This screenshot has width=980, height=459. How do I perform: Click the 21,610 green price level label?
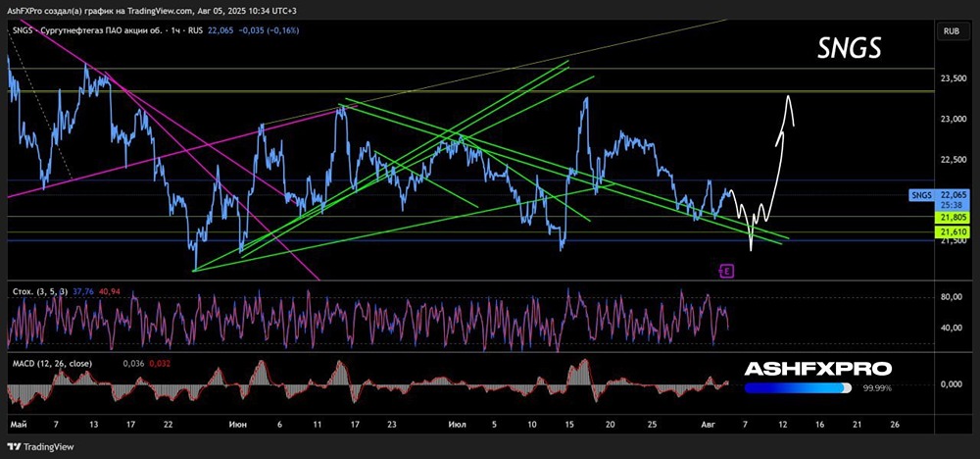click(x=954, y=232)
